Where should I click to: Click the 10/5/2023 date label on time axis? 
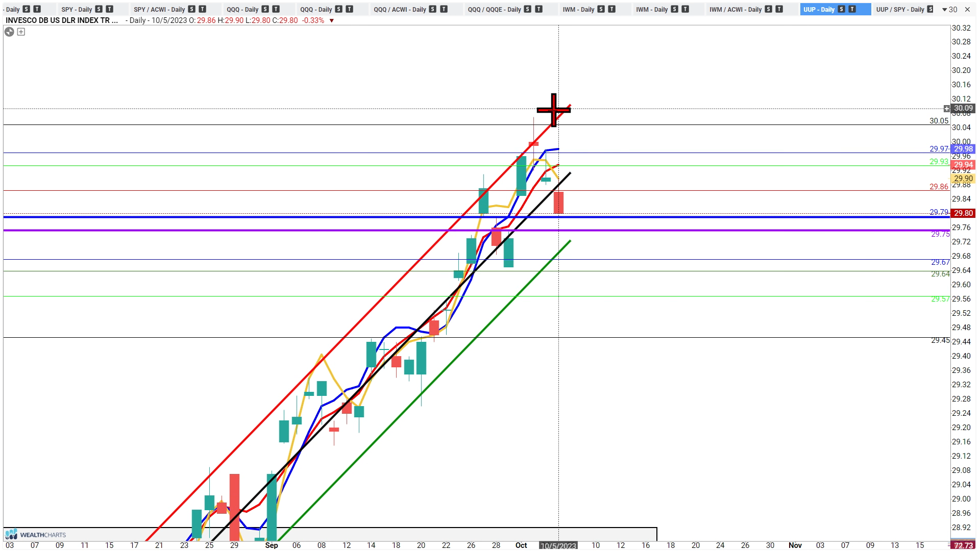(558, 546)
